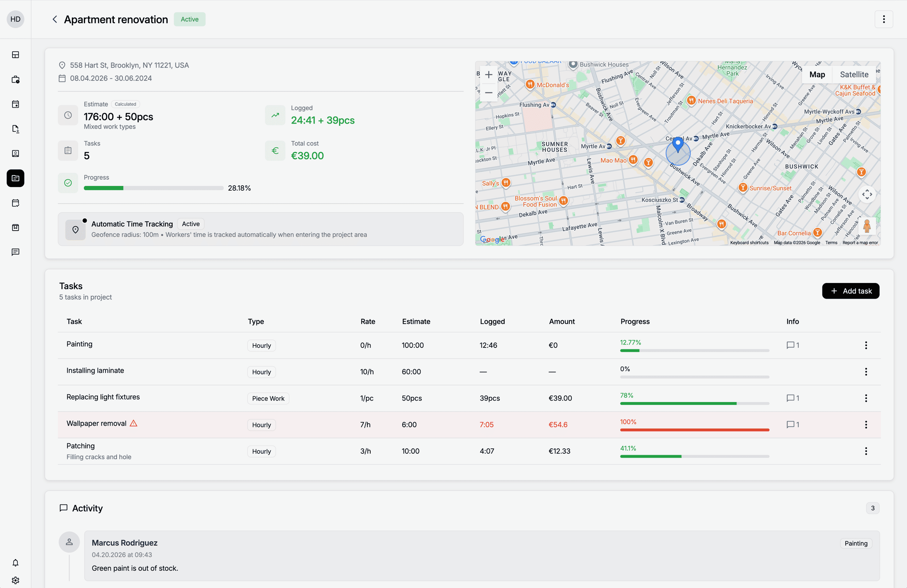Toggle map fullscreen view
This screenshot has height=588, width=907.
867,195
